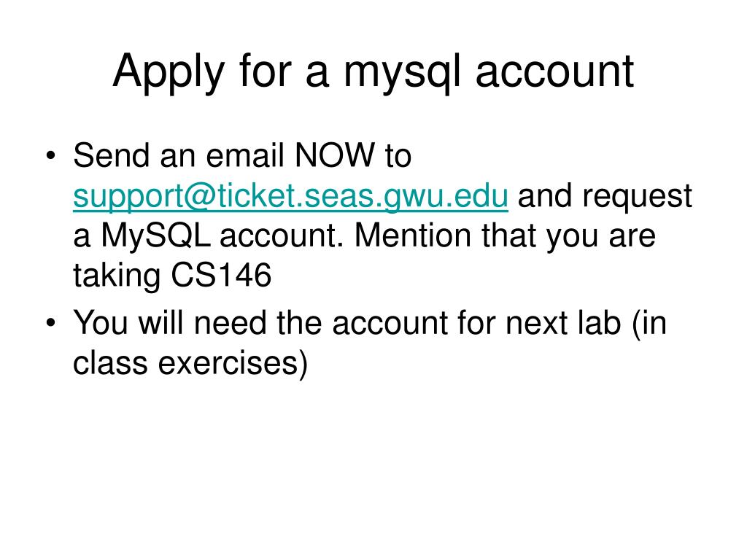Screen dimensions: 747x560
Task: Click the word 'Apply' in the title
Action: point(169,72)
